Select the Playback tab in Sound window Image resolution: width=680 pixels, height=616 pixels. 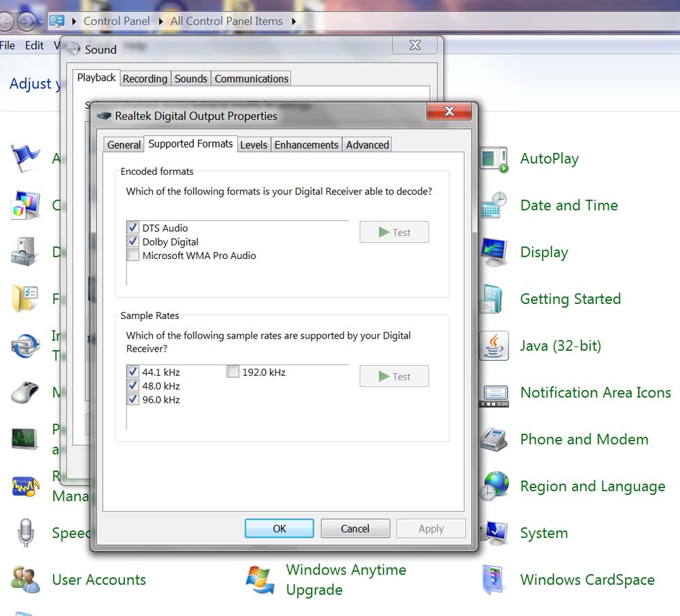(x=97, y=78)
